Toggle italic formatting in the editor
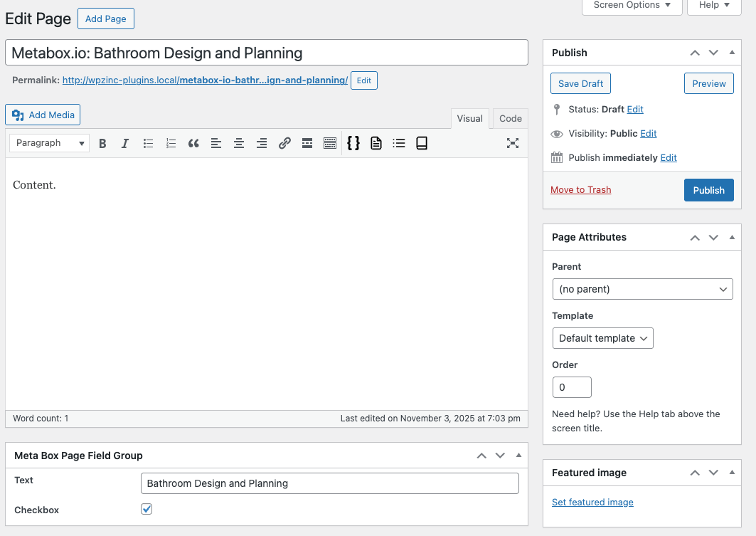 125,143
